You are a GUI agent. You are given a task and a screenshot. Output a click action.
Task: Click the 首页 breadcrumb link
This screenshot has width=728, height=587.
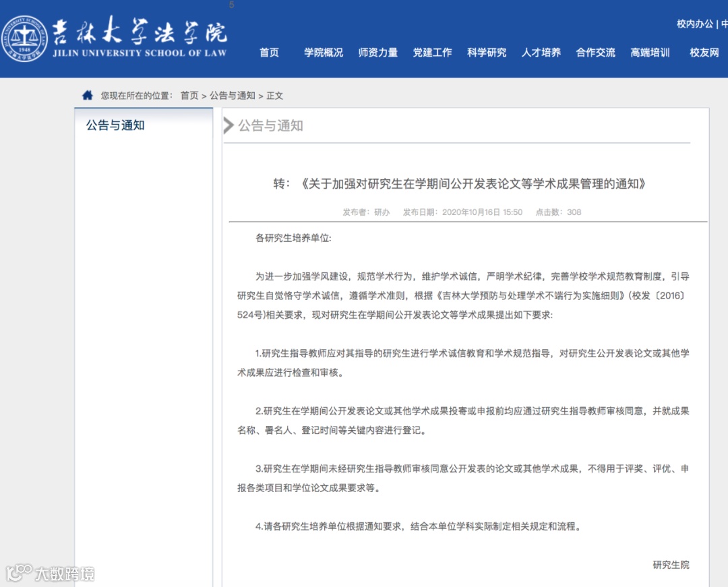pyautogui.click(x=189, y=96)
